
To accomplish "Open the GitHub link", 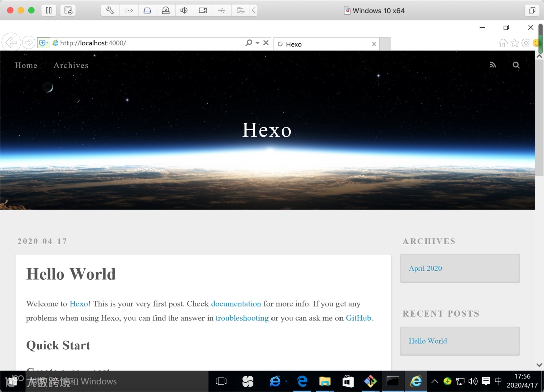I will [359, 318].
